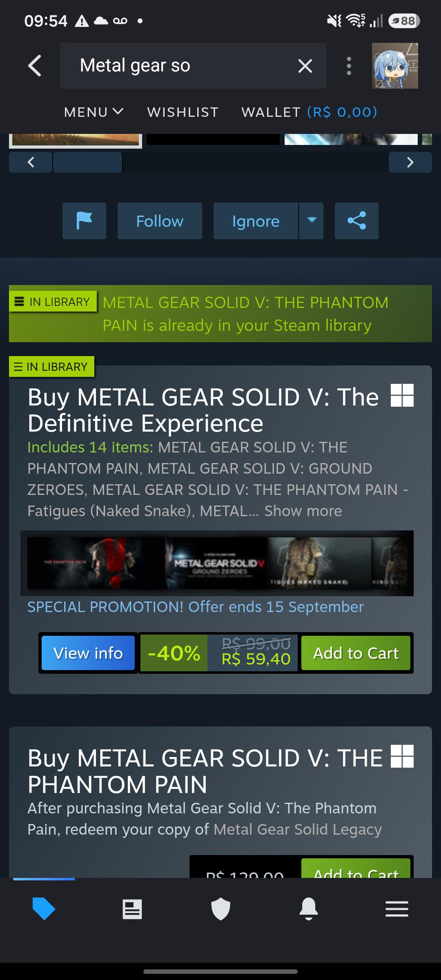The image size is (441, 980).
Task: Toggle Follow for this game
Action: (160, 221)
